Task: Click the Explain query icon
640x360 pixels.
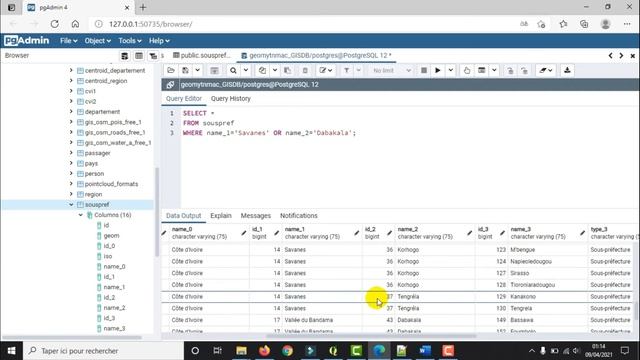Action: pos(467,71)
